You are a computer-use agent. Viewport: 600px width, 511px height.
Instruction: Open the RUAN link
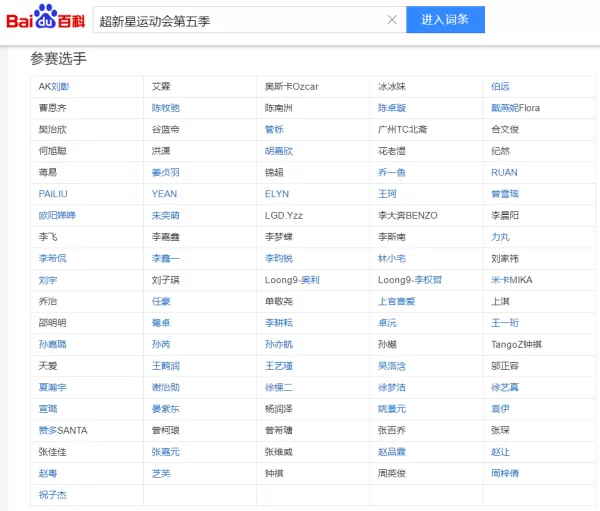[504, 172]
